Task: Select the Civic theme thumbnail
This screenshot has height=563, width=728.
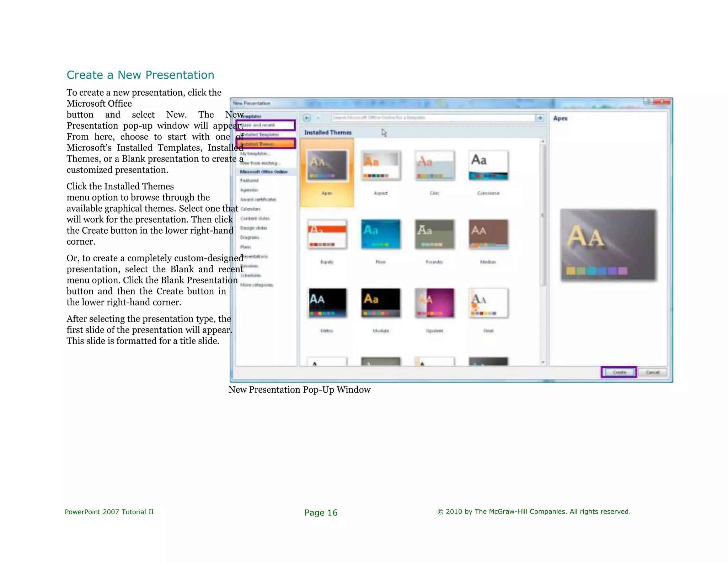Action: pos(434,166)
